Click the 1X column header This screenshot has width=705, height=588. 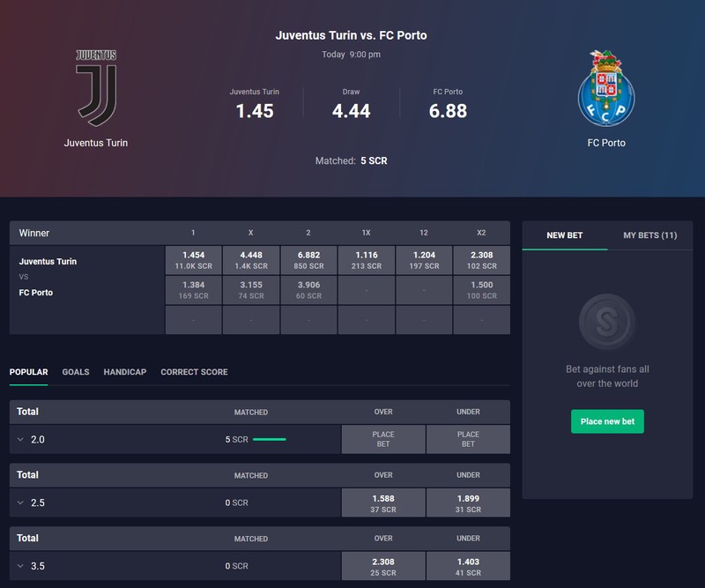pyautogui.click(x=367, y=233)
